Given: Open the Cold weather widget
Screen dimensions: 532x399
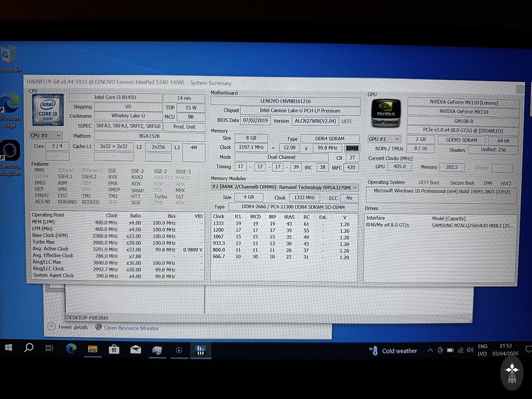Looking at the screenshot, I should tap(394, 351).
